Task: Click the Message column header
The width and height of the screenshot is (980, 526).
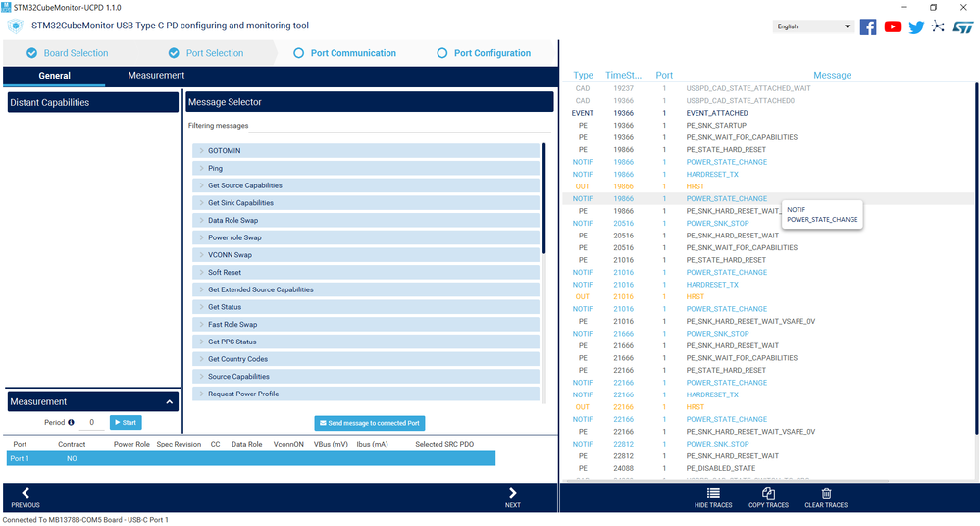Action: [x=832, y=75]
